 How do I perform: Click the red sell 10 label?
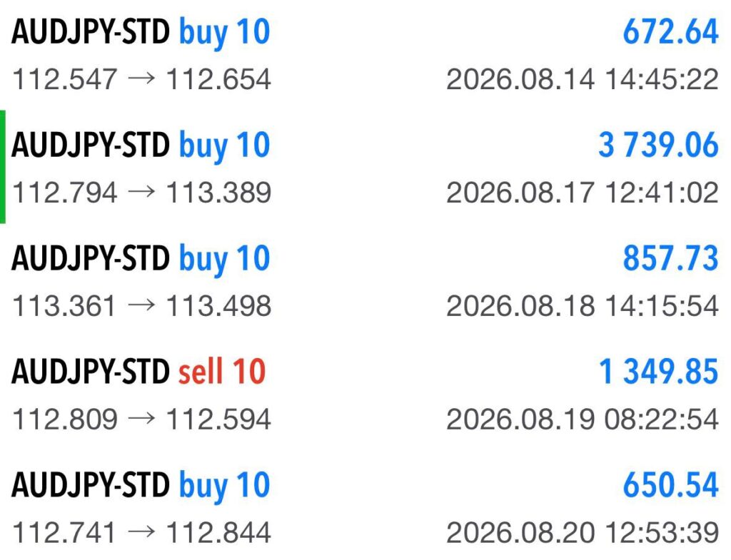pyautogui.click(x=222, y=372)
